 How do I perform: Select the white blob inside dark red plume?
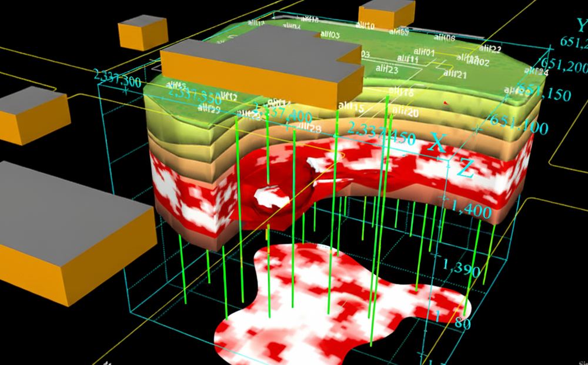pos(269,196)
